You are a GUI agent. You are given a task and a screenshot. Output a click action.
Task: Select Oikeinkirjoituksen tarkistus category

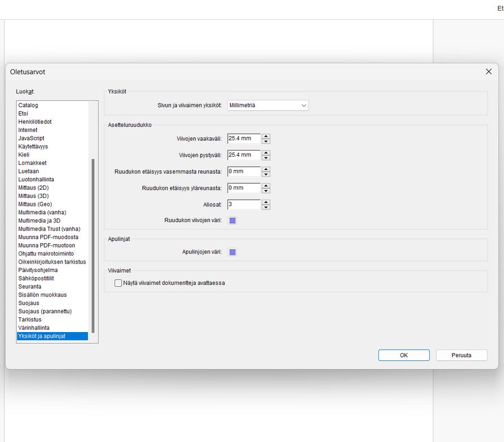53,262
